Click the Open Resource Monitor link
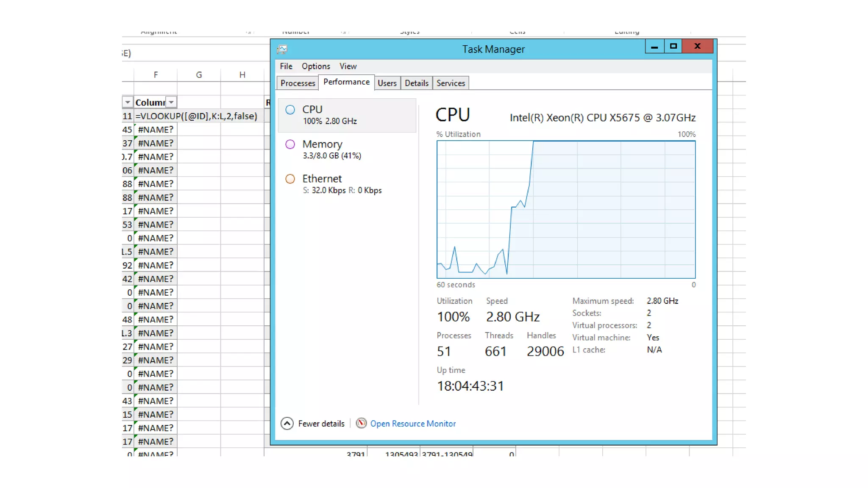The image size is (868, 488). point(413,424)
